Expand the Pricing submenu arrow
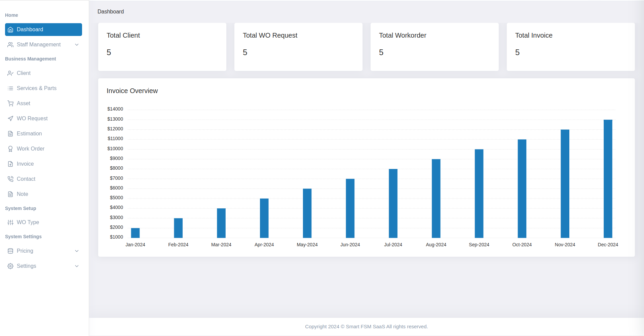The height and width of the screenshot is (336, 644). coord(77,251)
